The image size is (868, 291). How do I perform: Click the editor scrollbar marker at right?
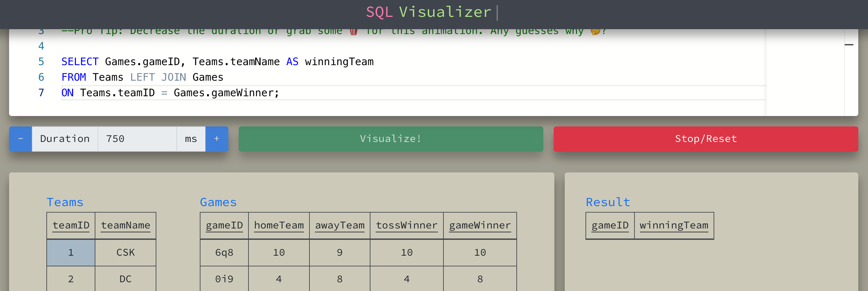(849, 44)
